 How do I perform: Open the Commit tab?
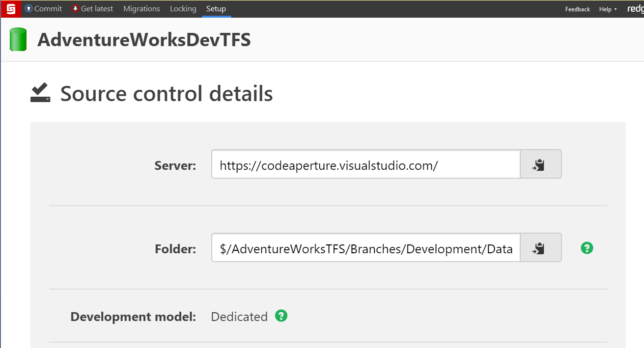pos(43,9)
